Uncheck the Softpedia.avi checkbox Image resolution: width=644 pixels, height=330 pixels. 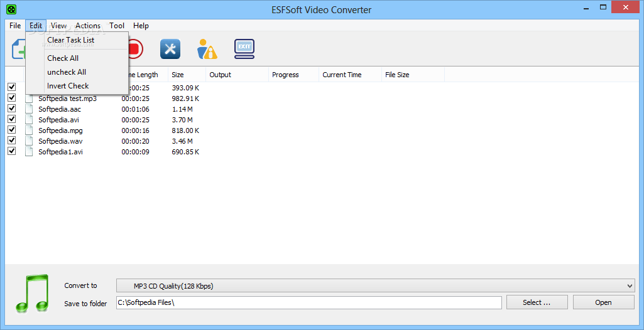[11, 119]
